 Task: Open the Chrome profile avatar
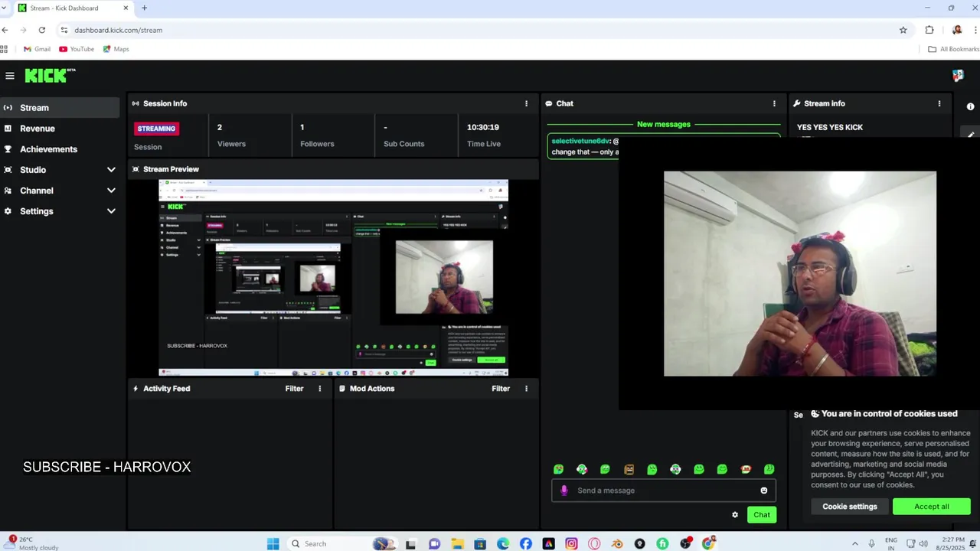click(x=957, y=30)
